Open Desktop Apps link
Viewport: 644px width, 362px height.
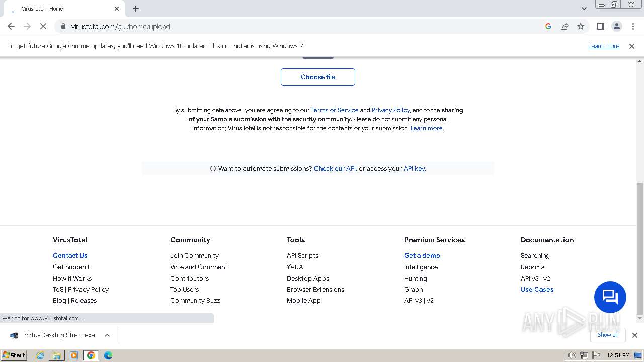click(308, 278)
